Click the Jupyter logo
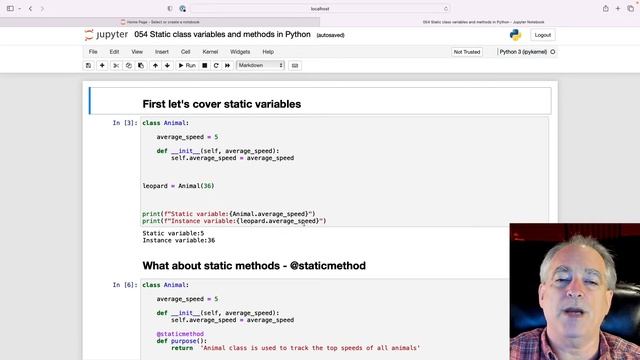The image size is (640, 360). click(x=106, y=35)
